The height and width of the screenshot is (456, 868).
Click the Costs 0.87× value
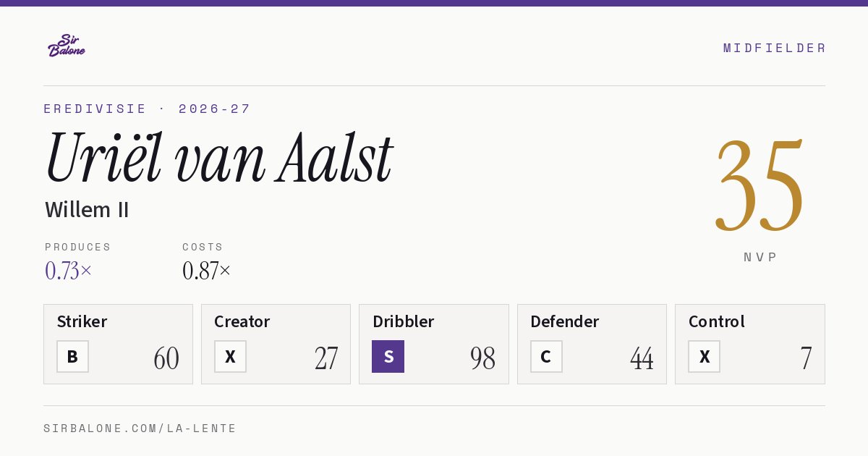(x=207, y=271)
